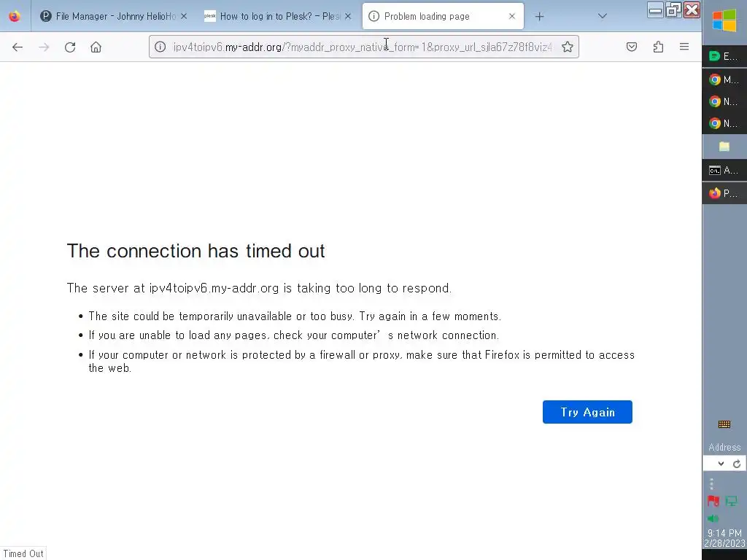Viewport: 747px width, 560px height.
Task: Open the green E... taskbar item
Action: pyautogui.click(x=724, y=56)
